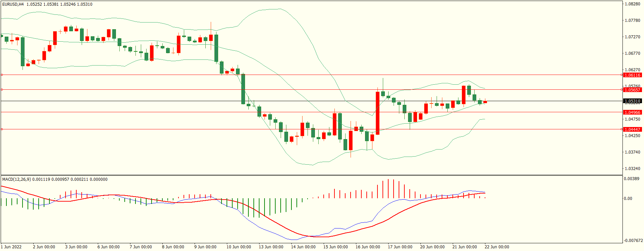Image resolution: width=644 pixels, height=251 pixels.
Task: Click the 17 Jun 00:00 date label
Action: tap(400, 247)
